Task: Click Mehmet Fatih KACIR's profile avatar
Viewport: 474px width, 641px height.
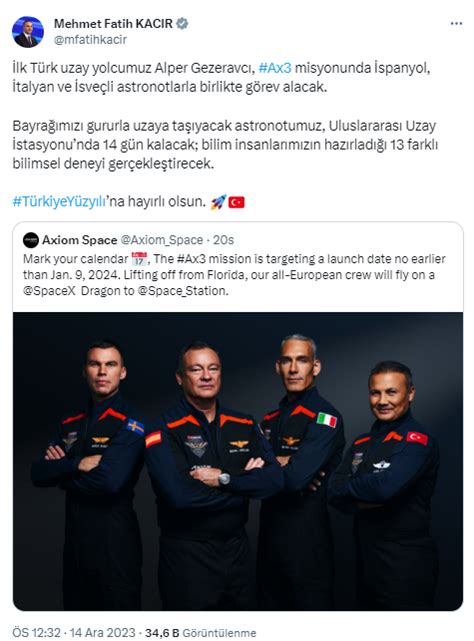Action: pos(28,32)
